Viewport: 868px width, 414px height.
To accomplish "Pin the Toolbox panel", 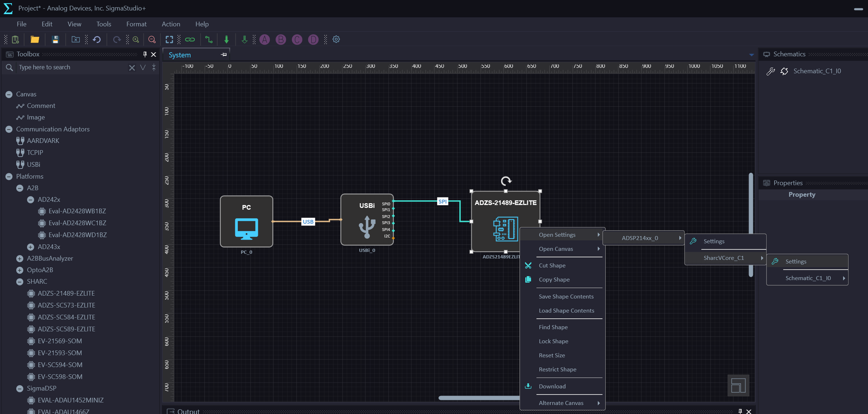I will (x=145, y=54).
